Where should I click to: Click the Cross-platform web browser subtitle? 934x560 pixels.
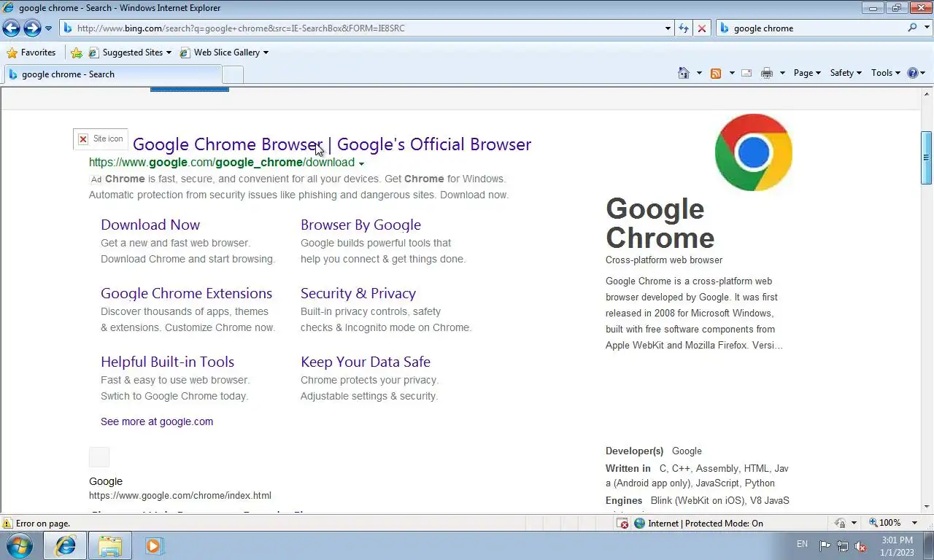coord(664,260)
